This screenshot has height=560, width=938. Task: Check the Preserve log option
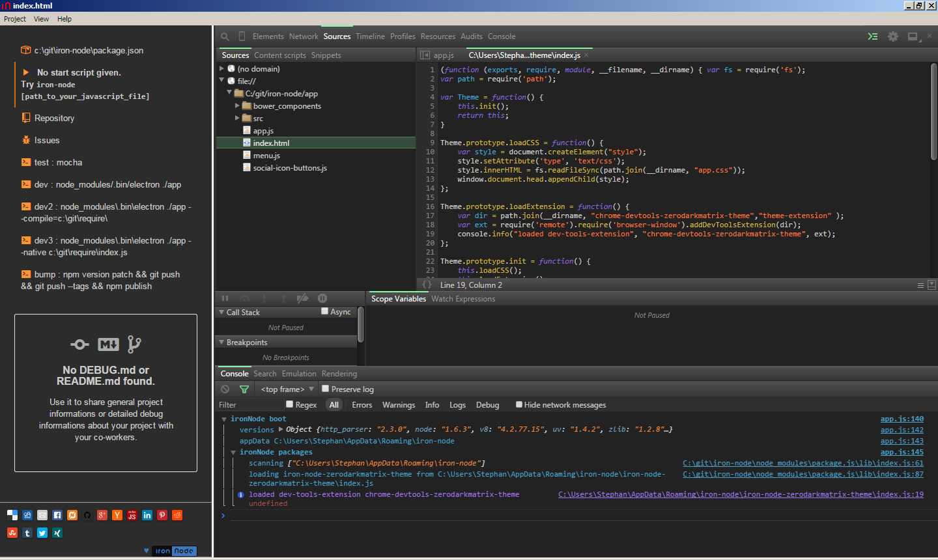click(x=326, y=389)
